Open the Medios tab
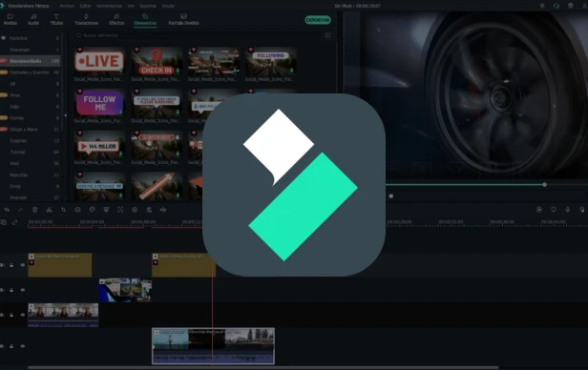Viewport: 588px width, 370px height. pos(10,19)
